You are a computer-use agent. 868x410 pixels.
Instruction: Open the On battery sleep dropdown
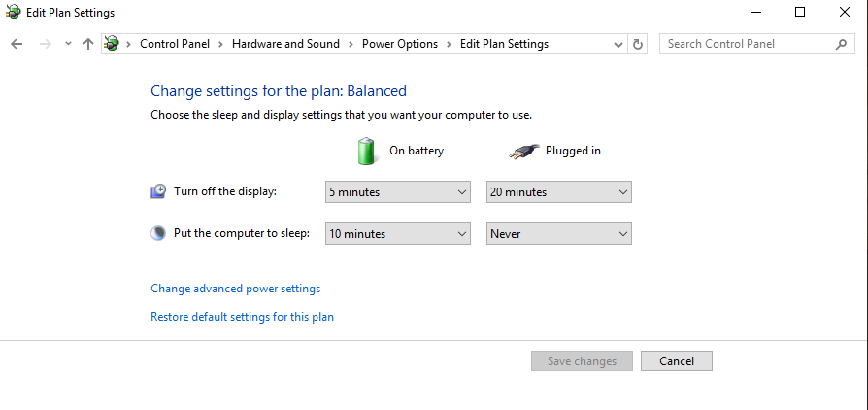tap(398, 233)
